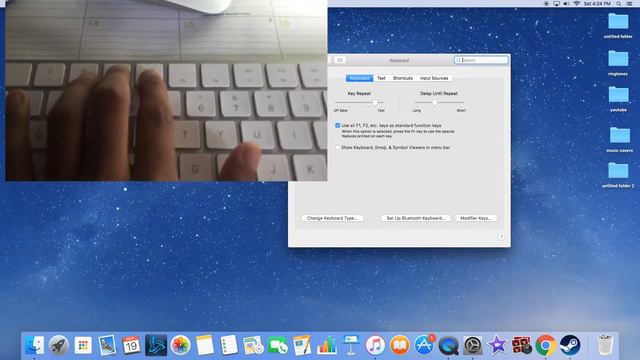Open Photos app in Dock

180,345
